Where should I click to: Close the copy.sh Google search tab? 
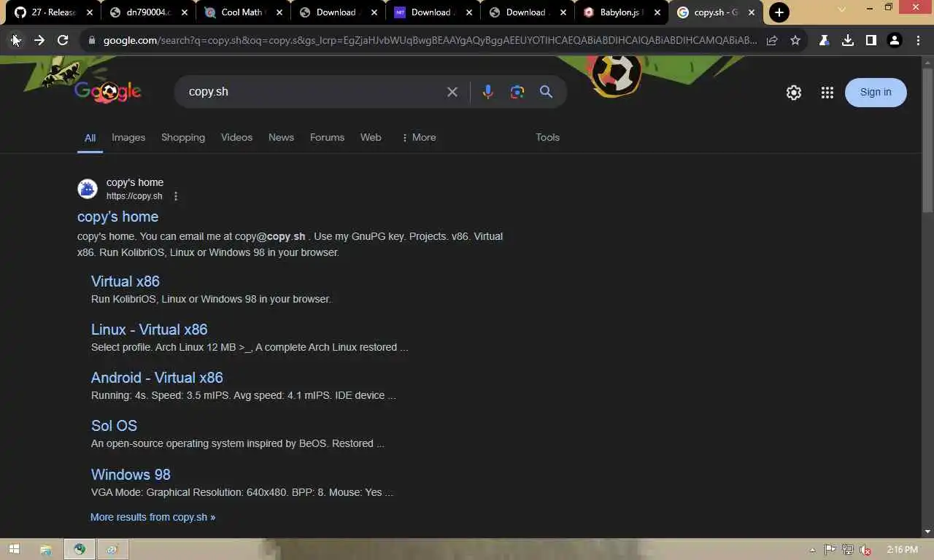point(752,12)
